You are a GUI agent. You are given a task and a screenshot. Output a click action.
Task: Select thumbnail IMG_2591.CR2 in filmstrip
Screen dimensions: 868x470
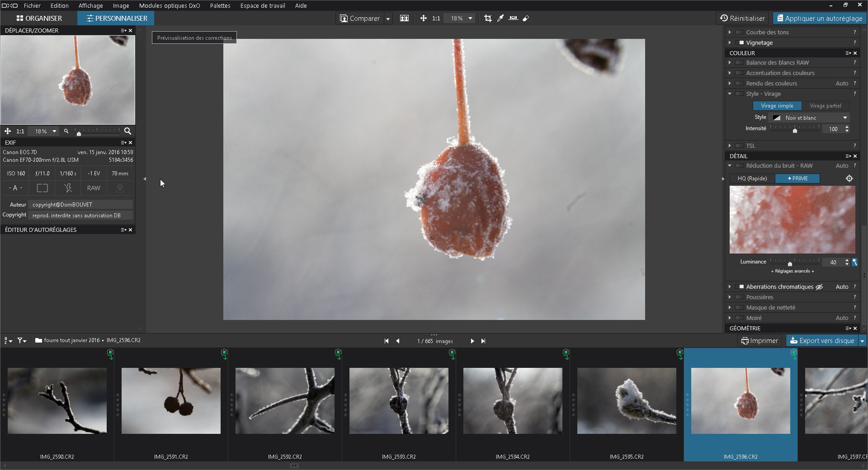(171, 401)
